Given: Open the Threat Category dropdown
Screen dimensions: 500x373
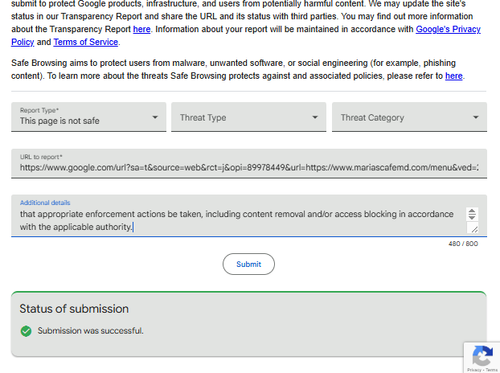Looking at the screenshot, I should click(x=409, y=117).
